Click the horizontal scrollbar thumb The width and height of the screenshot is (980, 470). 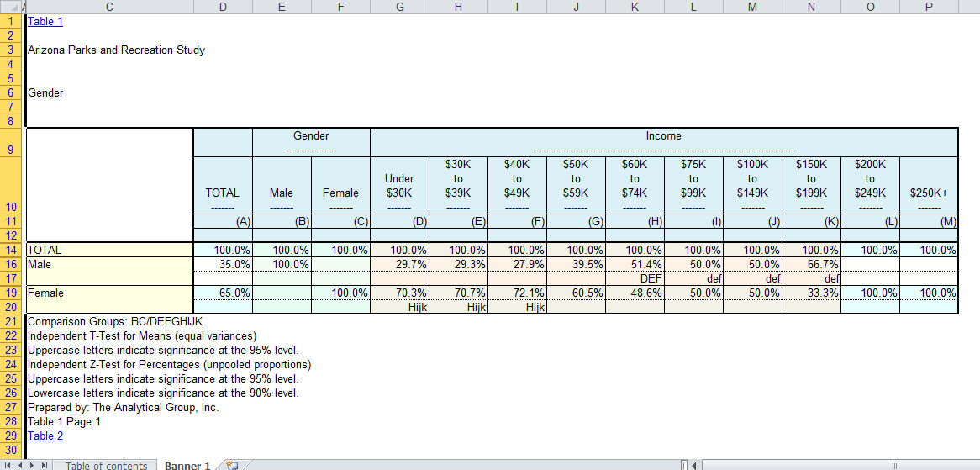895,465
